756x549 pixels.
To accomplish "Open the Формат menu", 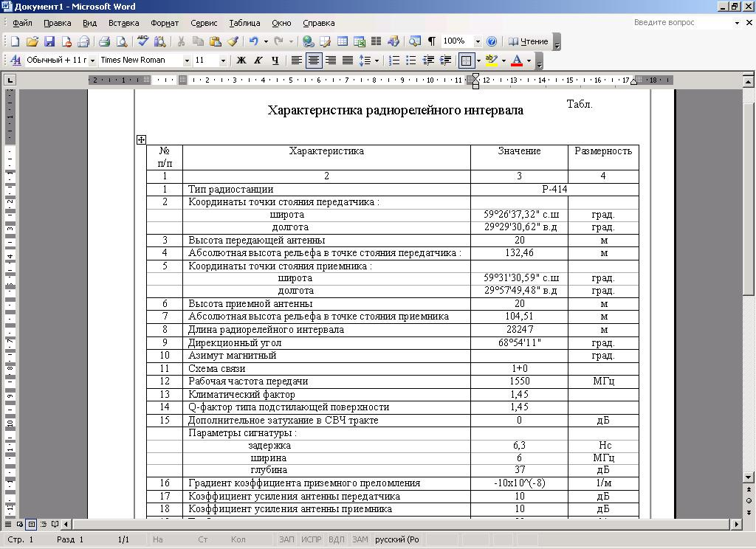I will point(165,23).
